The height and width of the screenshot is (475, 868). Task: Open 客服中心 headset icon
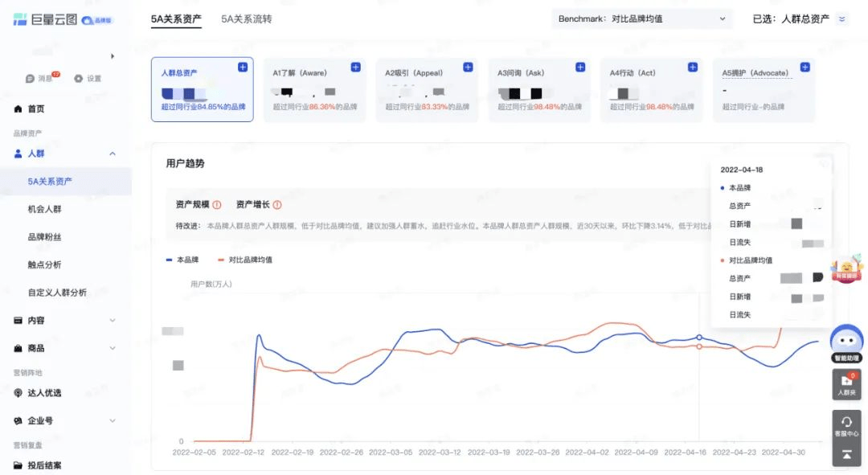846,425
